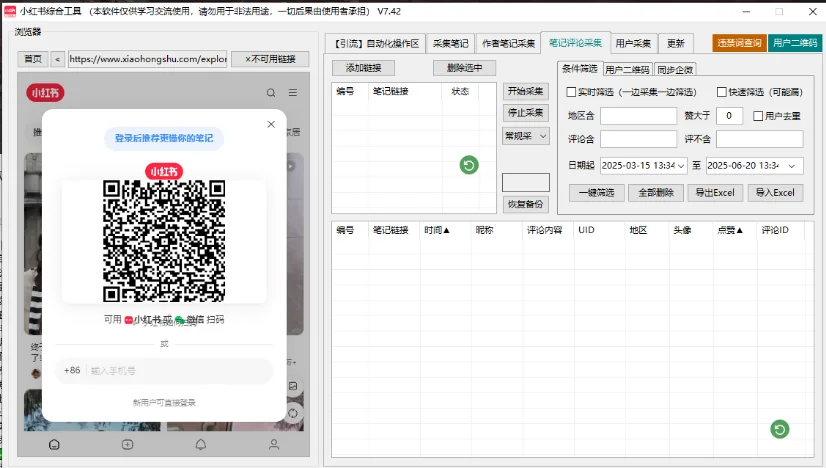Open the profile icon in bottom bar
The image size is (826, 468).
[x=274, y=445]
